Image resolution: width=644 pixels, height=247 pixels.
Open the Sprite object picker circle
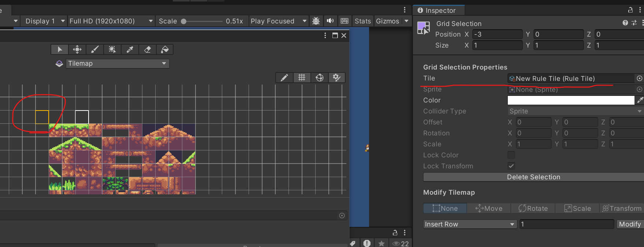point(639,89)
